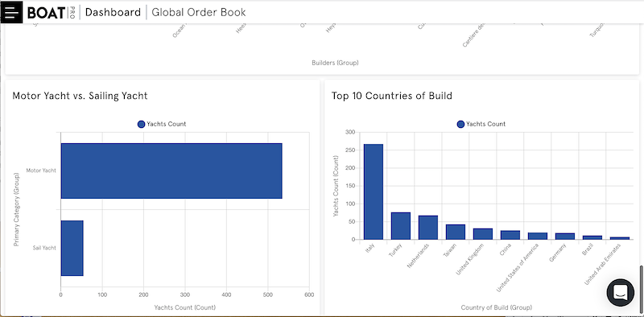Click the United Kingdom bar

point(482,234)
